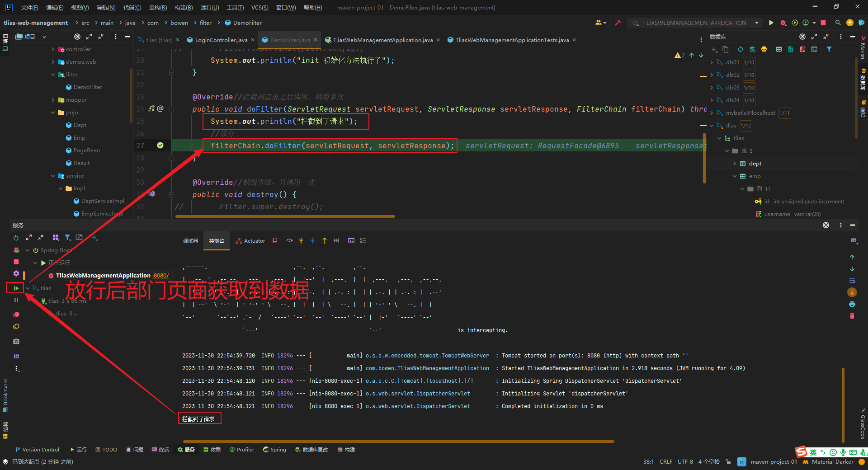Collapse Spring Boot services node
The image size is (868, 470).
click(x=28, y=250)
